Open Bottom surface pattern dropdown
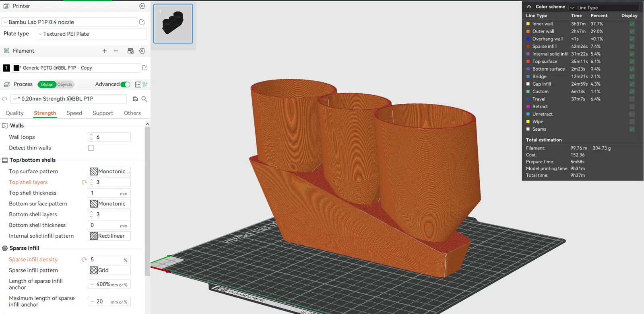The width and height of the screenshot is (644, 314). pyautogui.click(x=109, y=204)
